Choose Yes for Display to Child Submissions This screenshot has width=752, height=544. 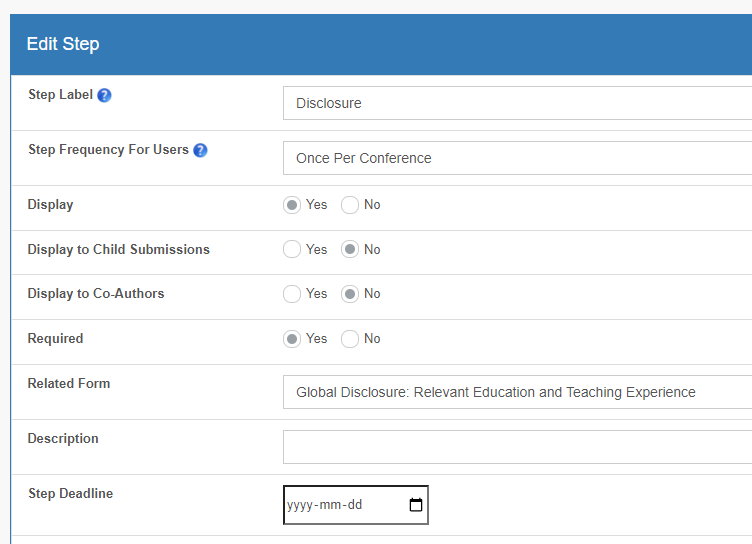point(292,249)
